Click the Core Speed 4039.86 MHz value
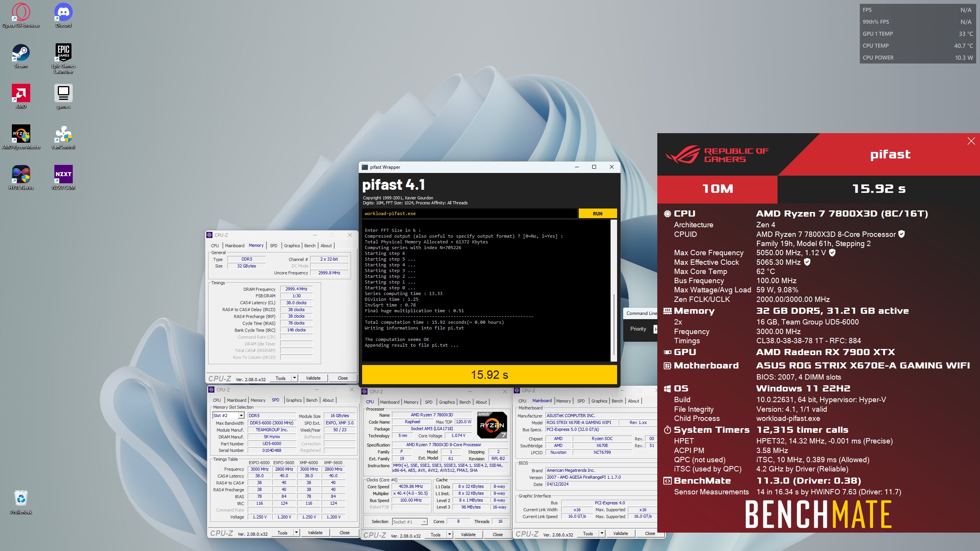This screenshot has width=980, height=551. coord(411,487)
